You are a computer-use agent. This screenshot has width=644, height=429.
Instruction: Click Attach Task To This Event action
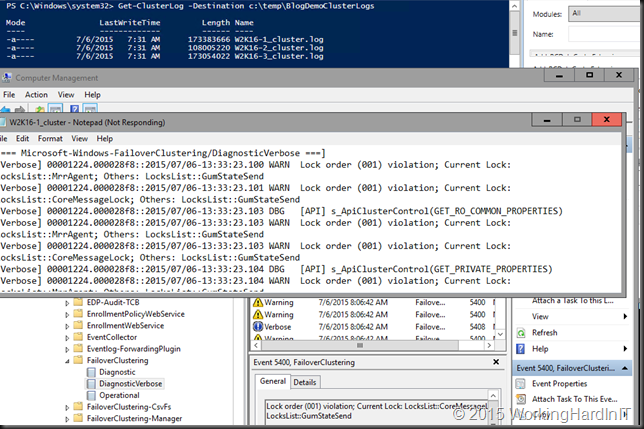575,399
